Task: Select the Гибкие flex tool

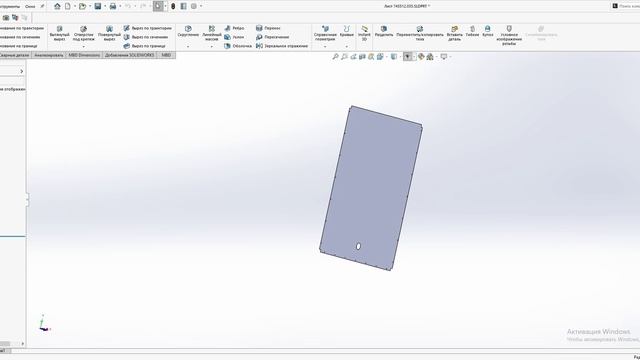Action: [x=472, y=31]
